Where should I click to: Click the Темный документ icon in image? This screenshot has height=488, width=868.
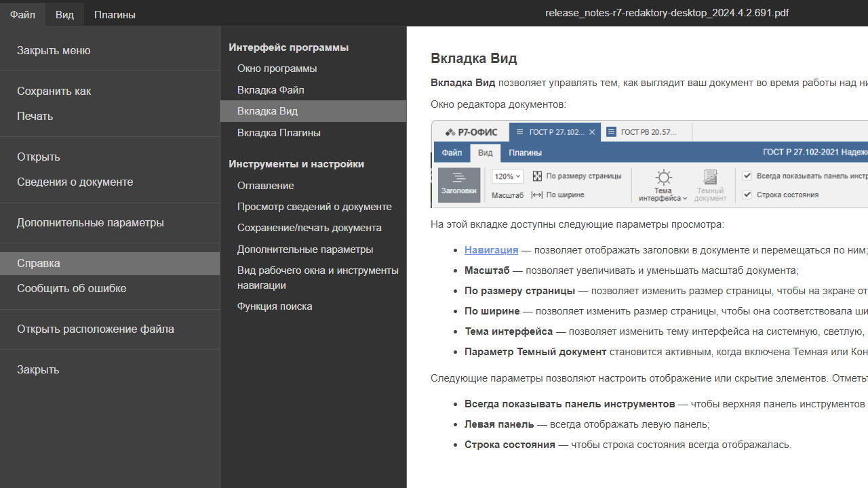(710, 178)
